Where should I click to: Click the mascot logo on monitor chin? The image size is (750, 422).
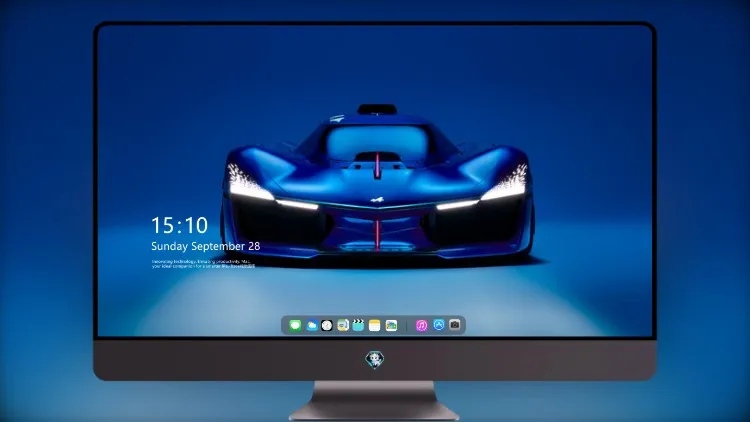[375, 359]
